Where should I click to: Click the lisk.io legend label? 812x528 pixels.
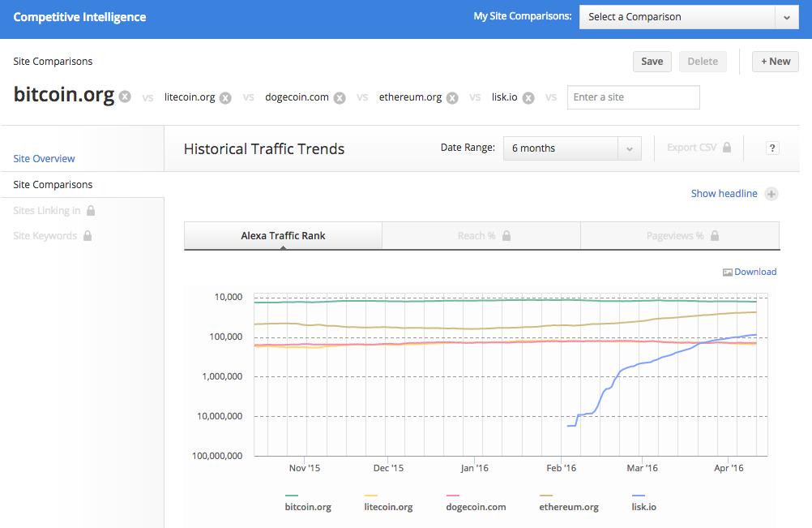643,507
